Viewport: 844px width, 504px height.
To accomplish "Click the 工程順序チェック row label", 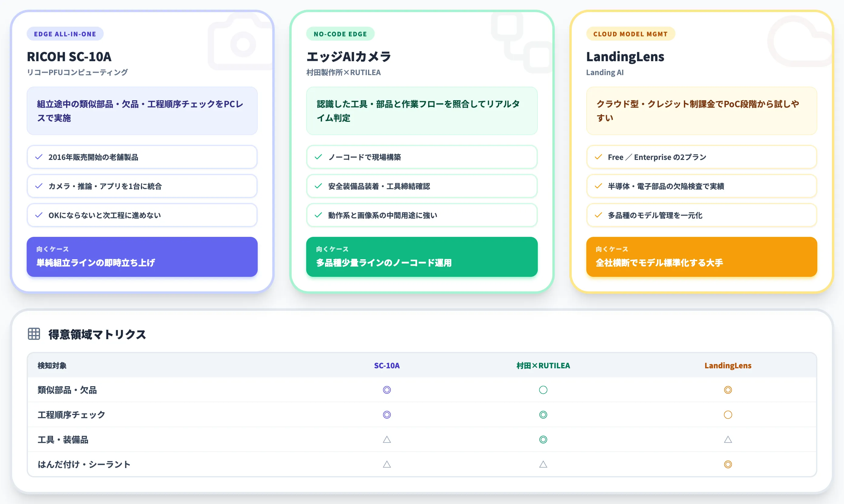I will (71, 415).
